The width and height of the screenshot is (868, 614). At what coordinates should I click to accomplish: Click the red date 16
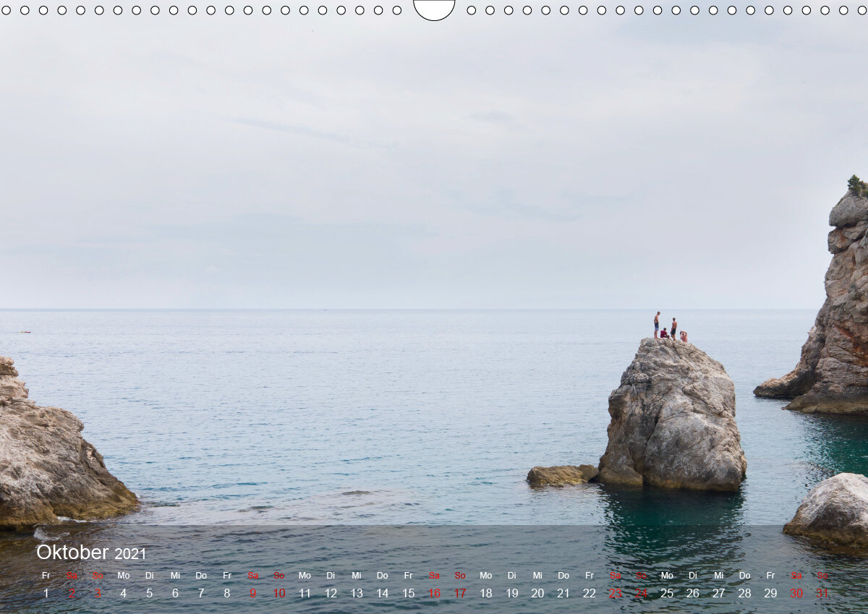click(x=434, y=593)
